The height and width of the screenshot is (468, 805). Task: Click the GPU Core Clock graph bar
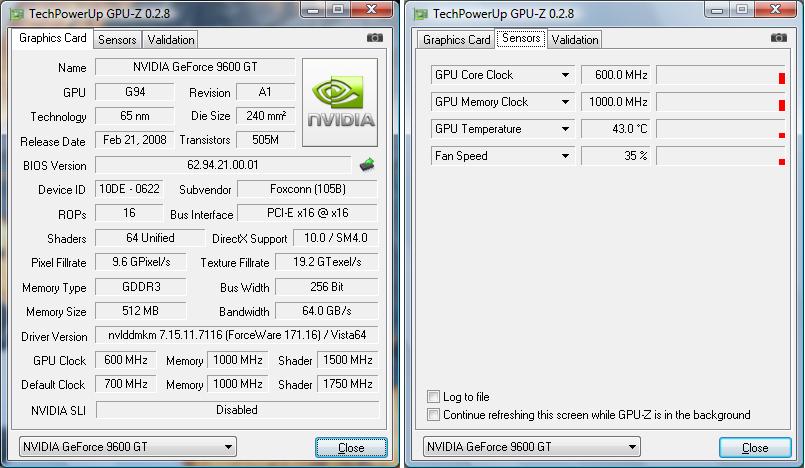pyautogui.click(x=721, y=75)
